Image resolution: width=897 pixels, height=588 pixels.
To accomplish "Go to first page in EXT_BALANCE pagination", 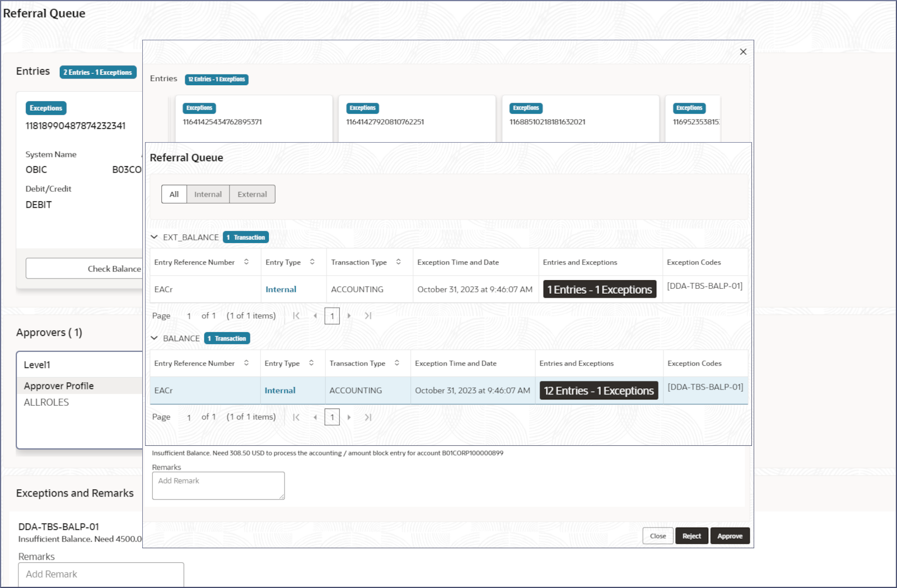I will [296, 316].
